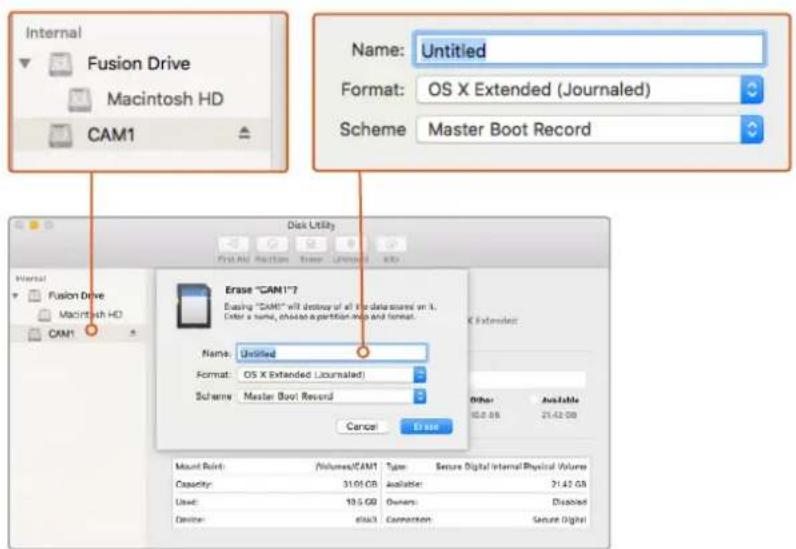796x549 pixels.
Task: Select Fusion Drive in the Disk Utility sidebar
Action: [x=76, y=296]
